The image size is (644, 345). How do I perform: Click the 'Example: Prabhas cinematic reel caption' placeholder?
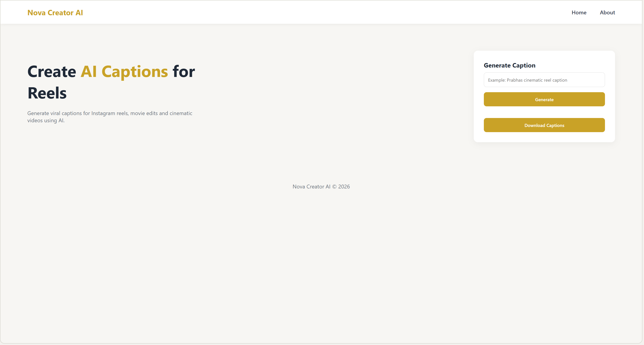(527, 80)
